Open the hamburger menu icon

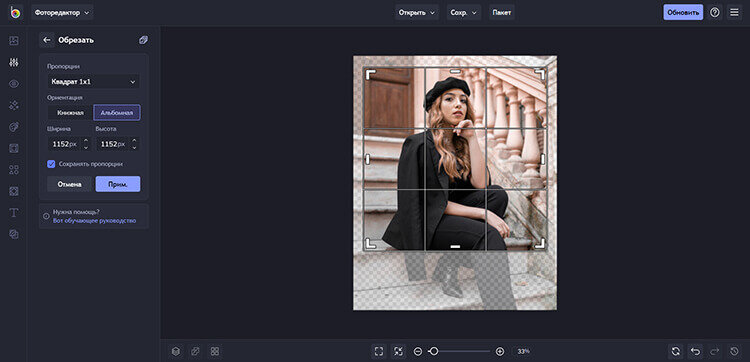734,12
